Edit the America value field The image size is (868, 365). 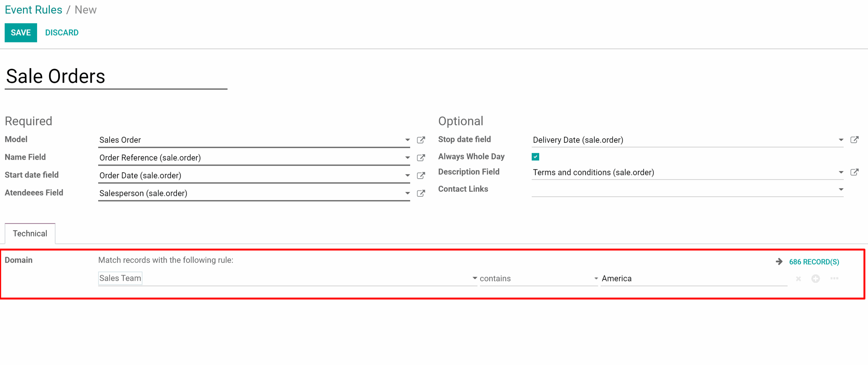694,278
